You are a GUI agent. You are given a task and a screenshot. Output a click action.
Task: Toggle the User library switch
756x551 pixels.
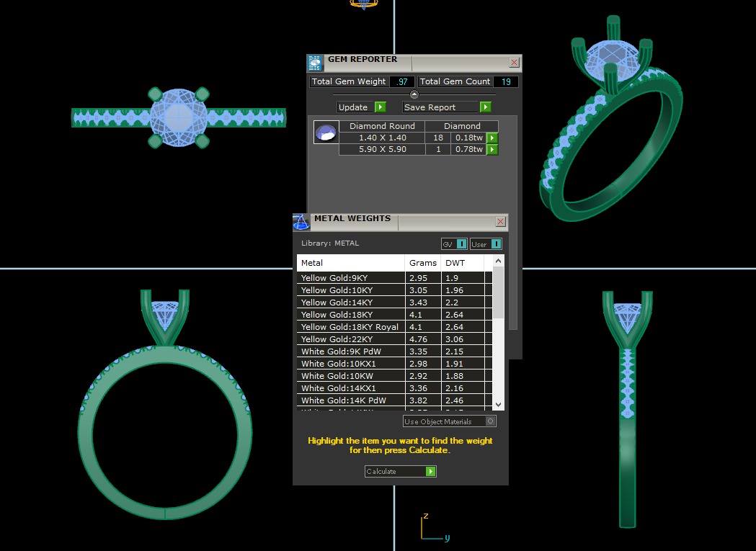tap(496, 244)
